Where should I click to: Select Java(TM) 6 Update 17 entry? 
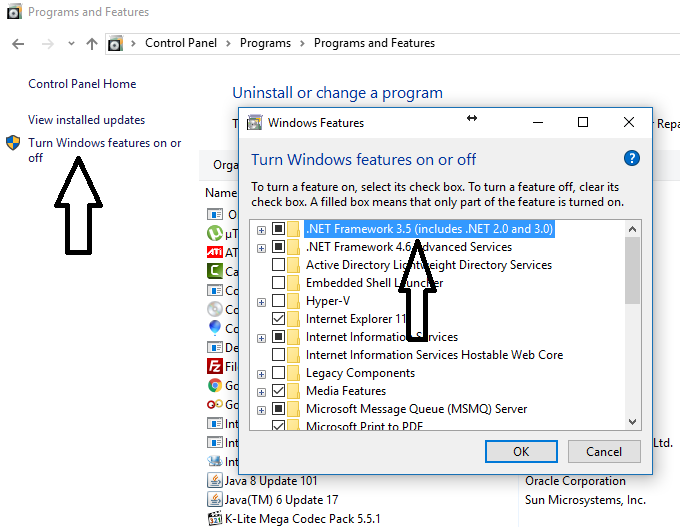coord(281,500)
